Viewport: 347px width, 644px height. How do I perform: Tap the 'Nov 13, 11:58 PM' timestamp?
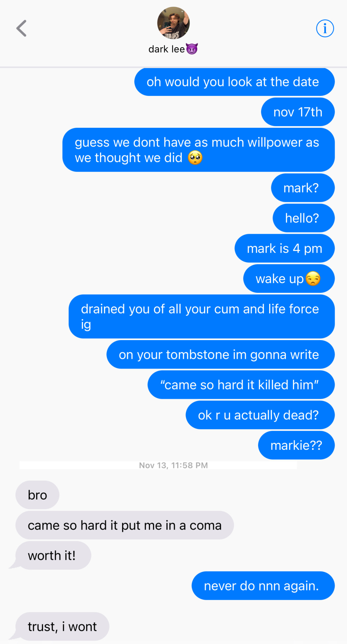[x=173, y=465]
